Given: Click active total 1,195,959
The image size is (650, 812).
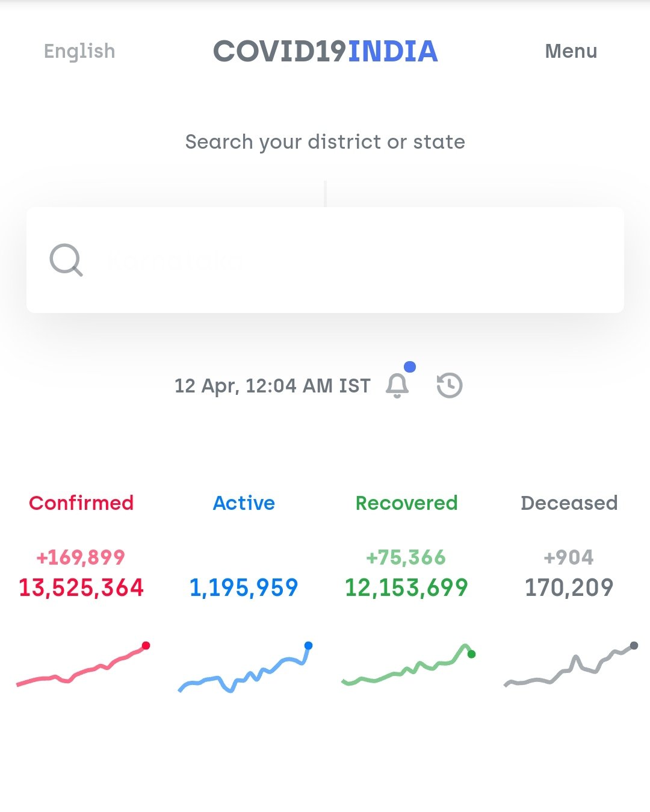Looking at the screenshot, I should [244, 587].
